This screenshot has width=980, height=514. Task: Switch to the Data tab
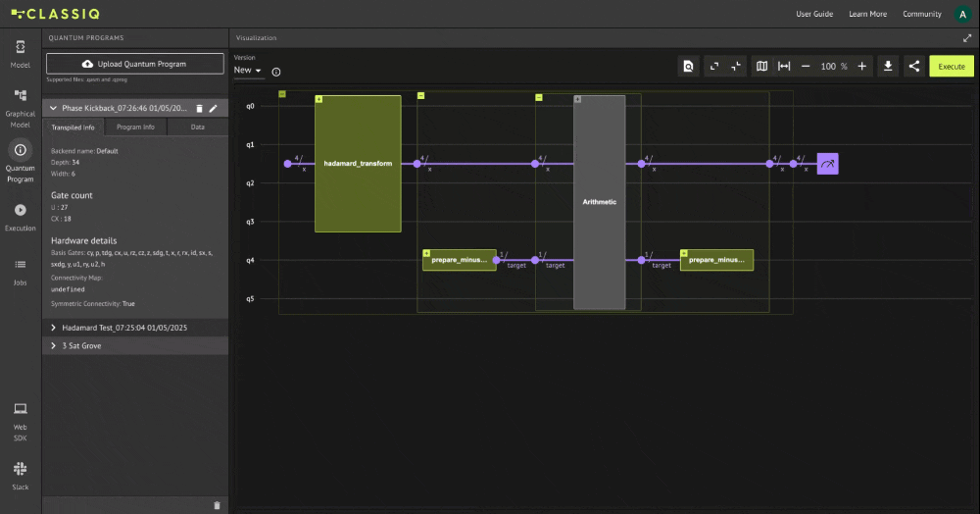point(197,128)
